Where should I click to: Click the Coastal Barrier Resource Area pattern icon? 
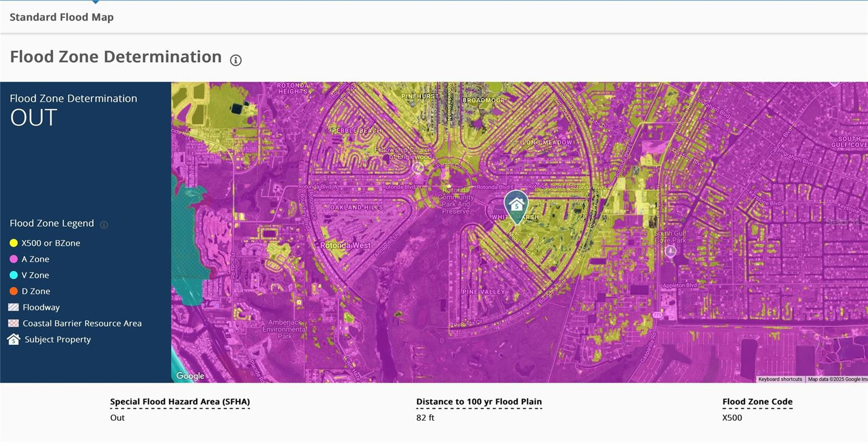tap(14, 323)
